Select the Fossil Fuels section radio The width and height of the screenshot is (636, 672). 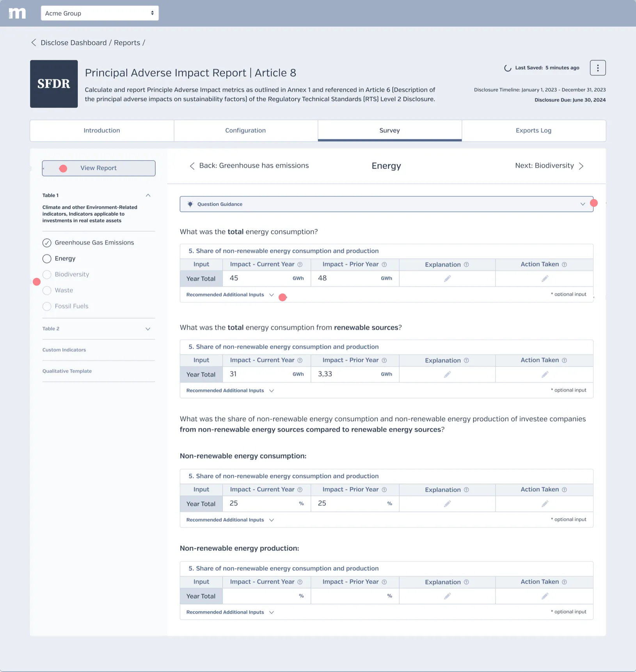pyautogui.click(x=47, y=306)
